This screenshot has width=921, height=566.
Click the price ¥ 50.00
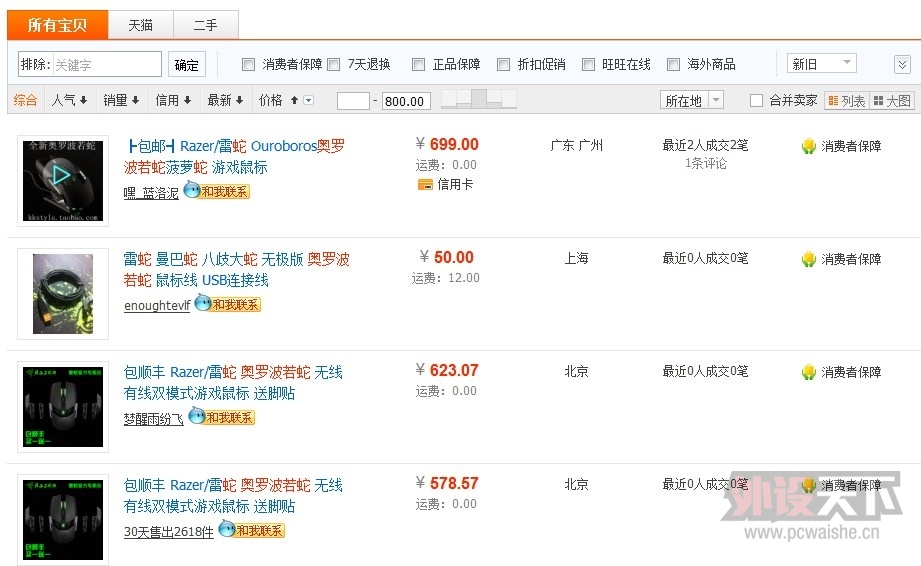pyautogui.click(x=446, y=257)
